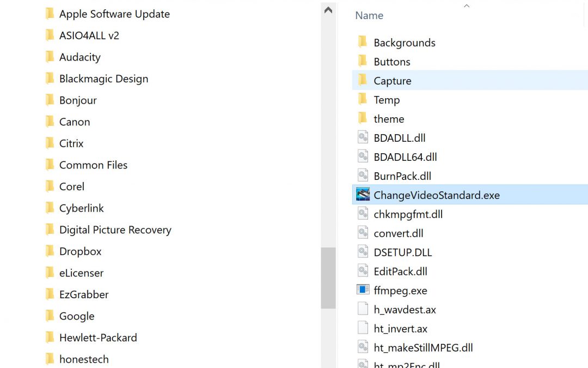This screenshot has width=588, height=368.
Task: Open the Blackmagic Design folder
Action: [x=103, y=79]
